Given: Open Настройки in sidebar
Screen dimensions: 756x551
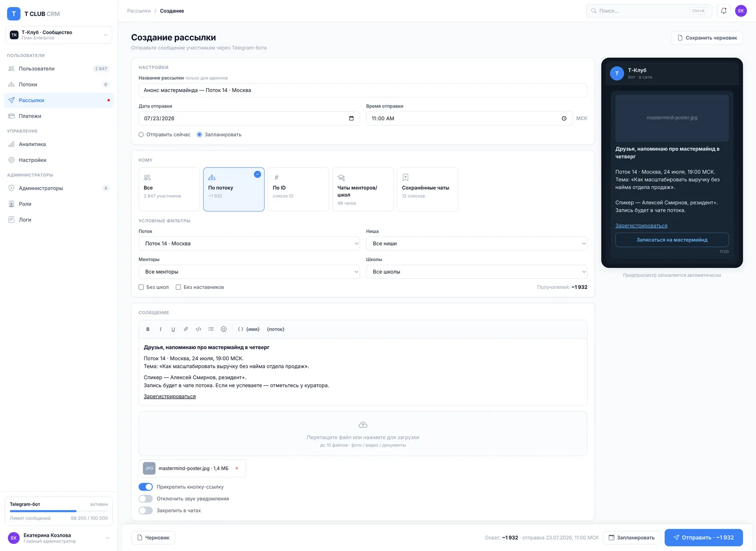Looking at the screenshot, I should [x=59, y=160].
